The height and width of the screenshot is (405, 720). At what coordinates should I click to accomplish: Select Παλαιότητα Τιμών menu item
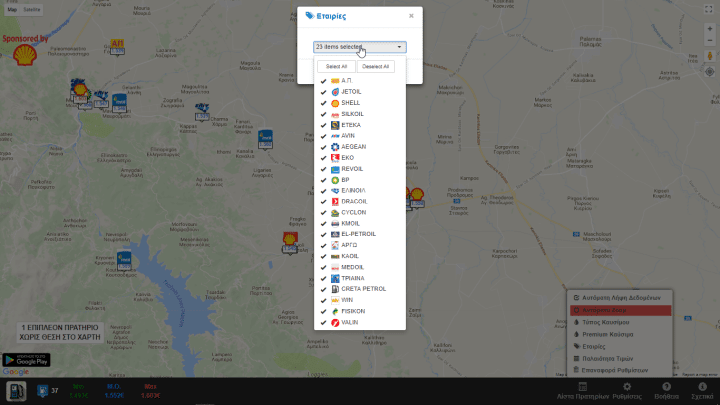coord(620,359)
